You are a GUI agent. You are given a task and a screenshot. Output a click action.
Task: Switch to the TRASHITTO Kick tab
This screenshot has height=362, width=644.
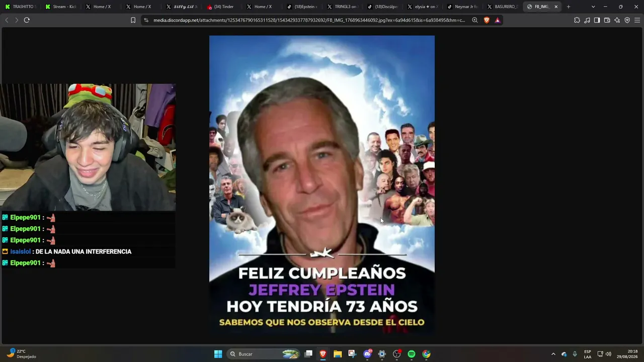coord(20,7)
